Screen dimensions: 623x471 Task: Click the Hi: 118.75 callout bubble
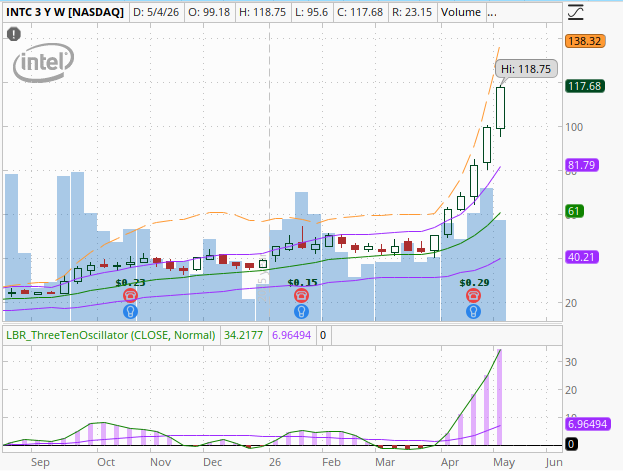[526, 69]
